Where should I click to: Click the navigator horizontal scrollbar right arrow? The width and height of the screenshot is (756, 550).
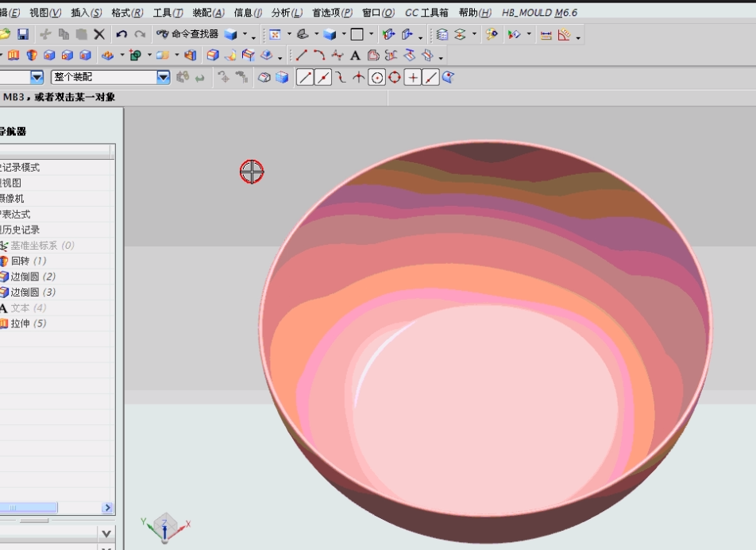pyautogui.click(x=107, y=508)
